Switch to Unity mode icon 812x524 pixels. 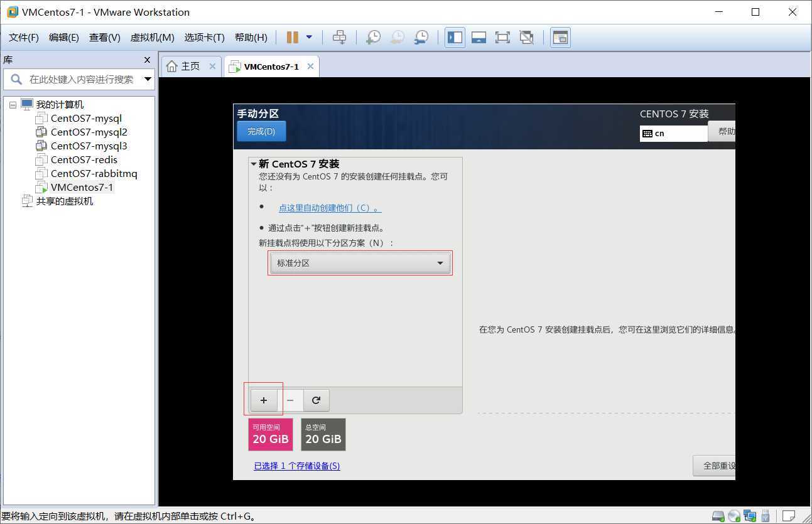(527, 38)
